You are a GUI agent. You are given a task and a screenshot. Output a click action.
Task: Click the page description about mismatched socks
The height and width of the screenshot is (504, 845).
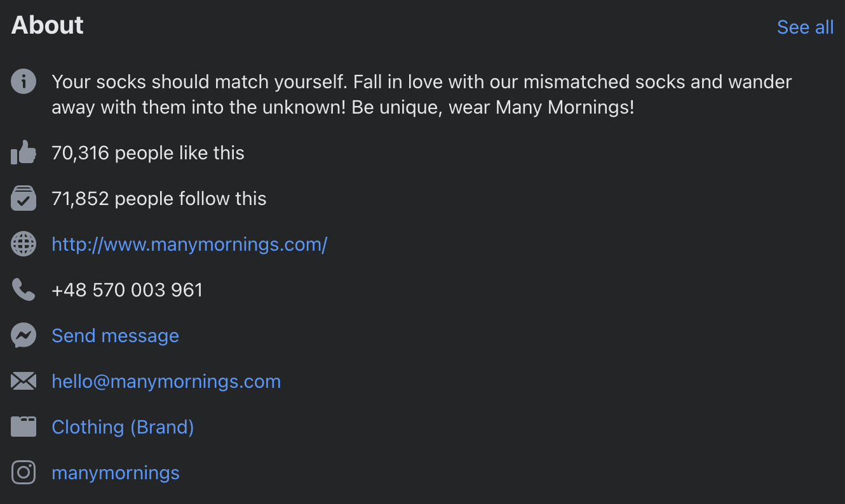[x=421, y=95]
